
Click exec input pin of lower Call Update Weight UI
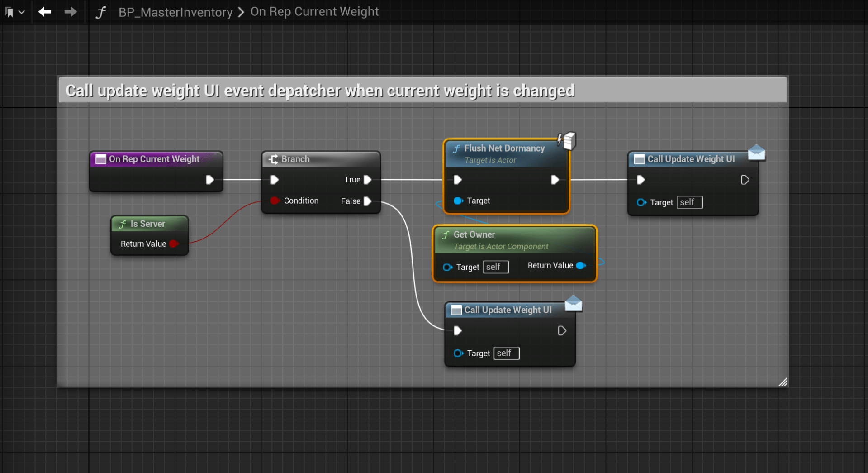(457, 331)
